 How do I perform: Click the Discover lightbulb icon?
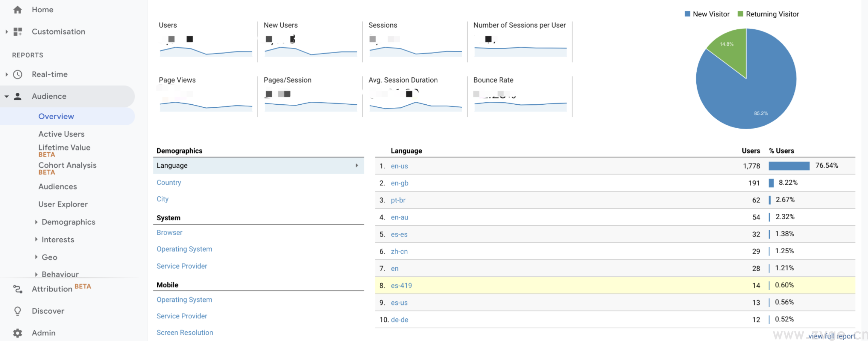(x=18, y=311)
